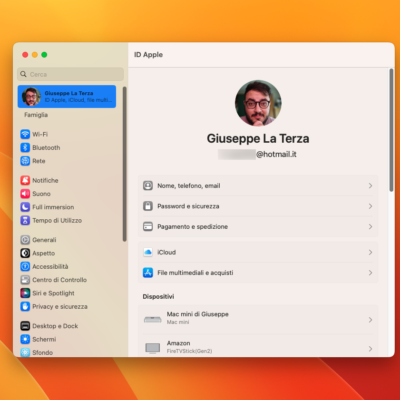Click the Mac mini subtitle text
The image size is (400, 400).
178,322
